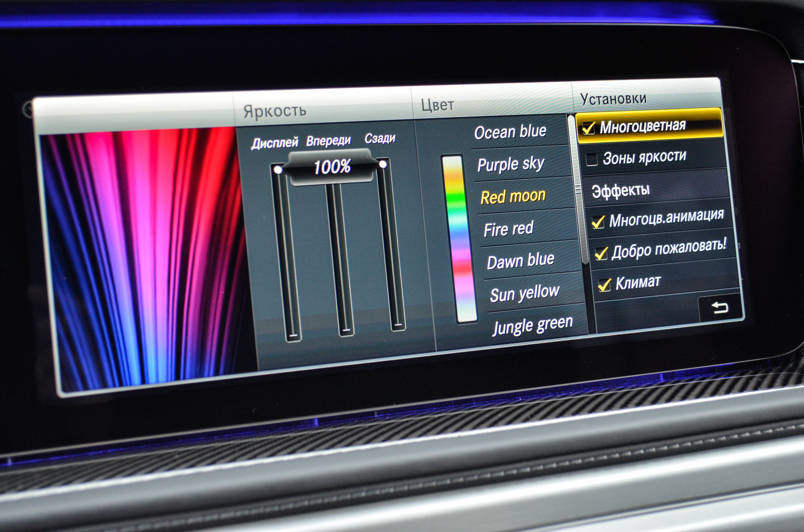Viewport: 804px width, 532px height.
Task: Select Ocean blue color
Action: [510, 132]
